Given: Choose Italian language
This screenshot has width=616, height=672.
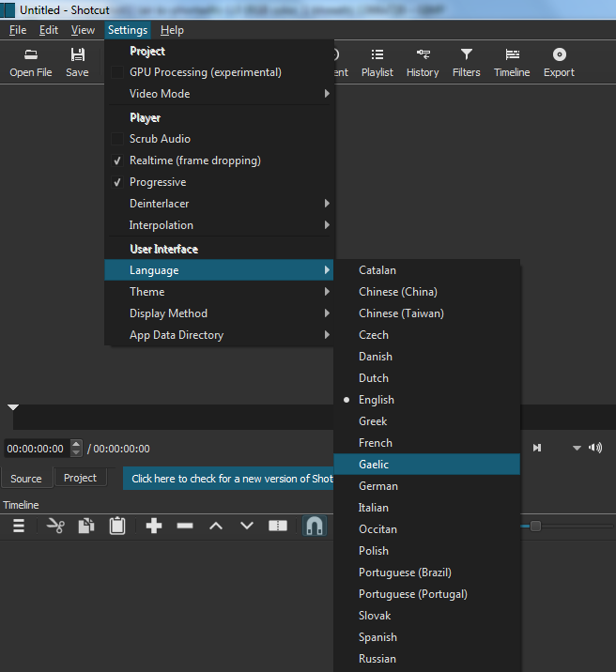Looking at the screenshot, I should click(x=427, y=508).
